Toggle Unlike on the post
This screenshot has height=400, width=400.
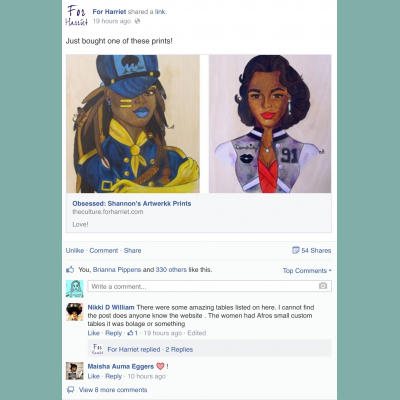point(75,250)
